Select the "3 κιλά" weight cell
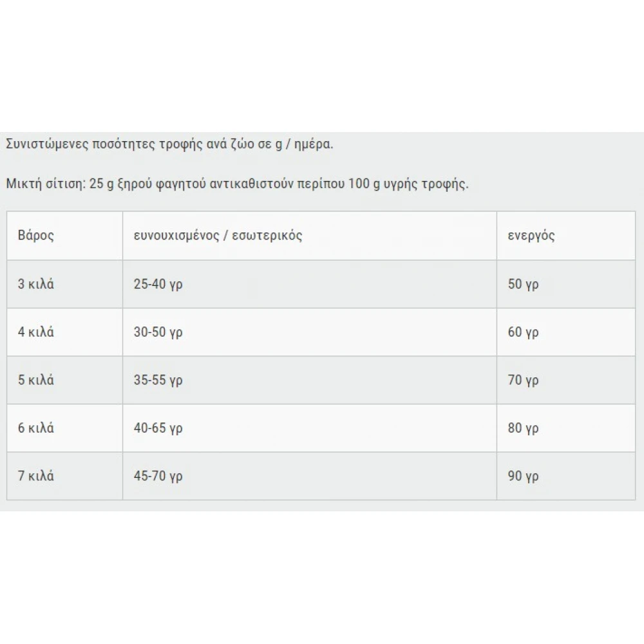Screen dimensions: 644x644 [x=36, y=283]
